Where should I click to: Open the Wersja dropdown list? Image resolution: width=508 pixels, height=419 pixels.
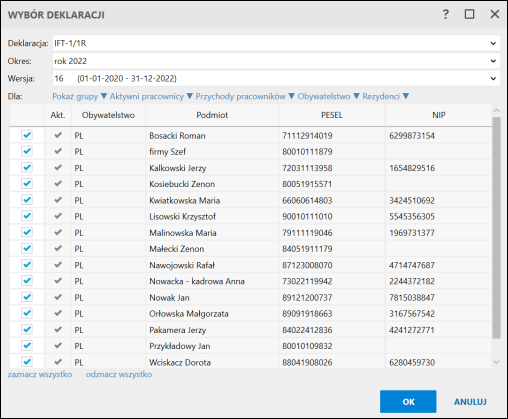276,79
